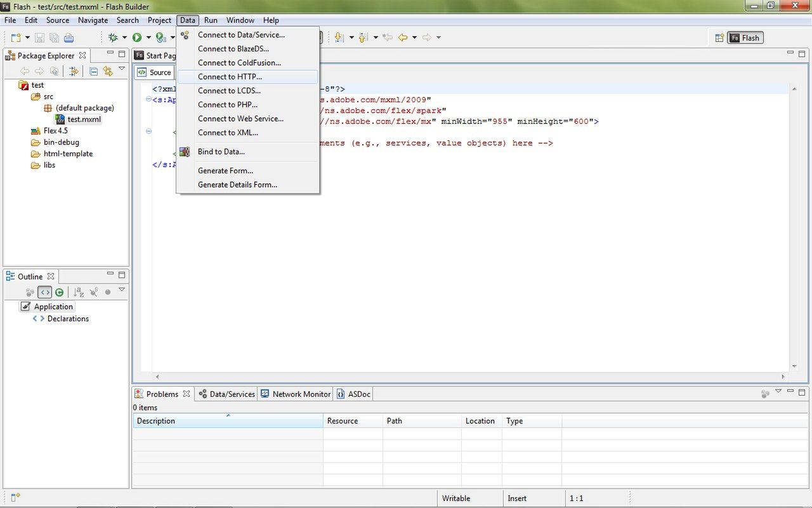Click the Print toolbar icon
This screenshot has height=508, width=812.
pos(69,37)
